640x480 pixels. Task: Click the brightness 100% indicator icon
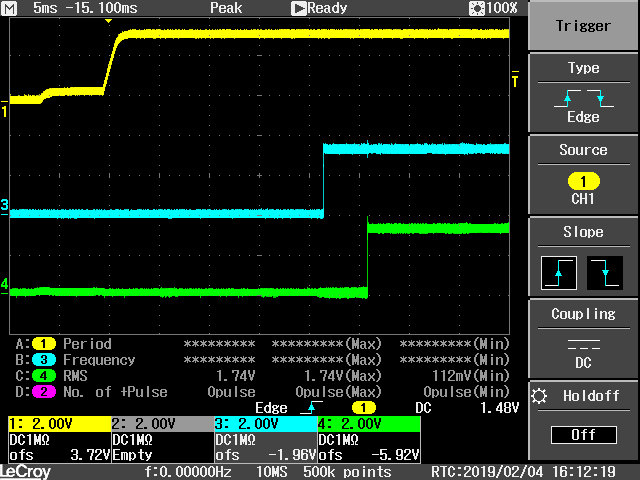pos(476,8)
